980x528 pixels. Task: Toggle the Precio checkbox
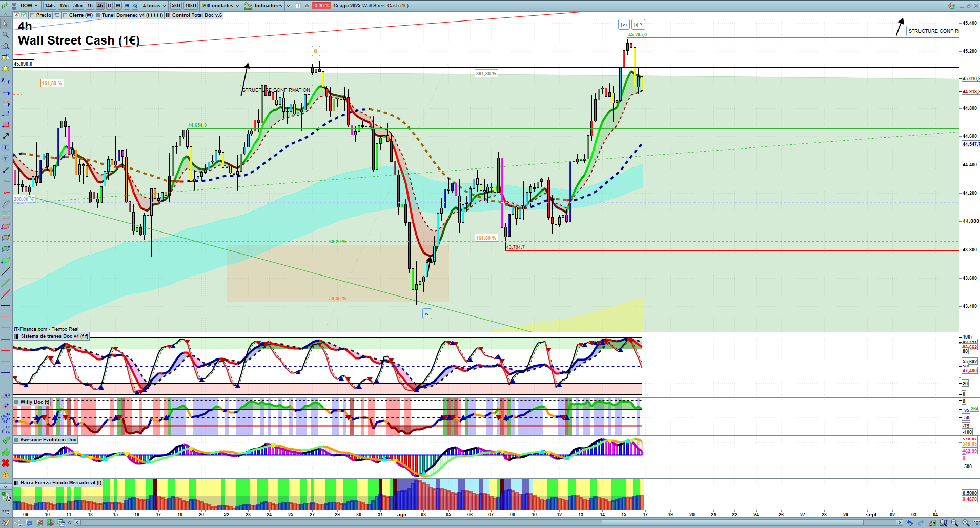pyautogui.click(x=33, y=15)
